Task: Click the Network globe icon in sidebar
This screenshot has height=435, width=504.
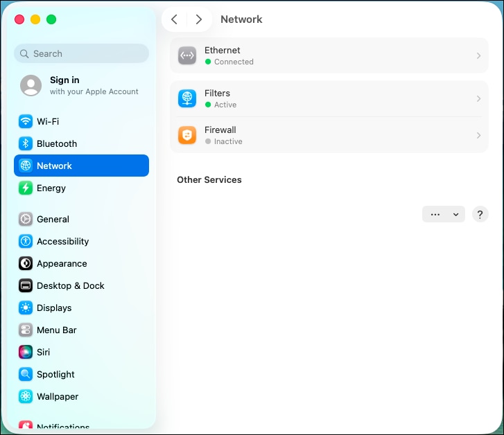Action: pos(26,166)
